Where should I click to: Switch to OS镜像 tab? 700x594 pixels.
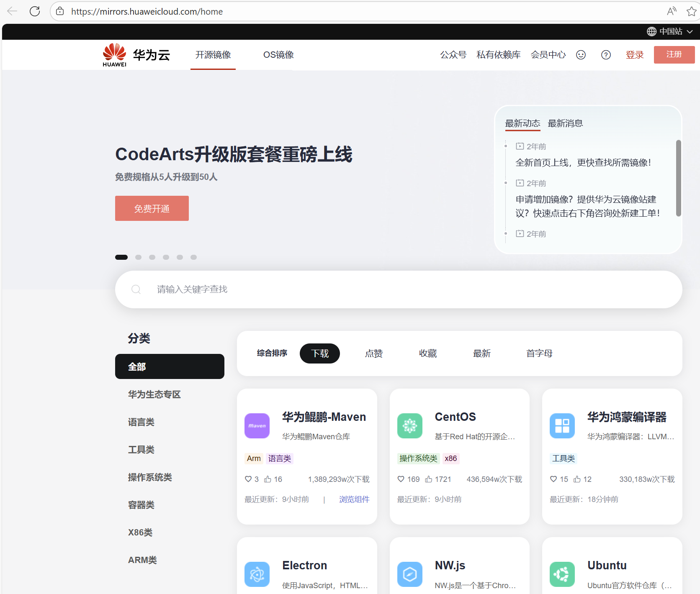tap(278, 55)
